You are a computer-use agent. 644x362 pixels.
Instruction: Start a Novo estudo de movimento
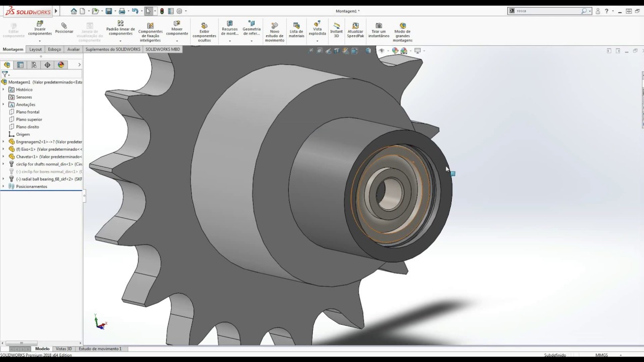(x=274, y=32)
